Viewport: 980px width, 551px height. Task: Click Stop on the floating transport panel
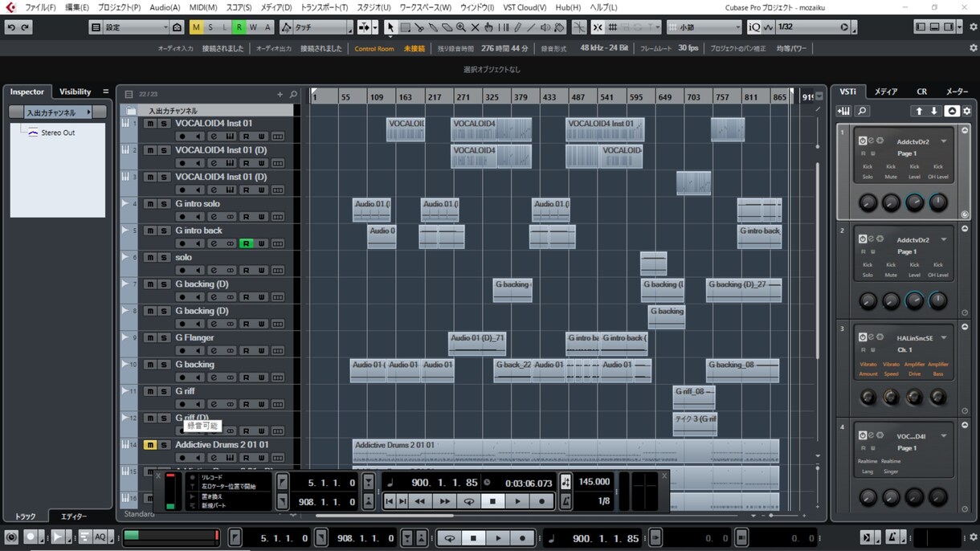pos(492,501)
